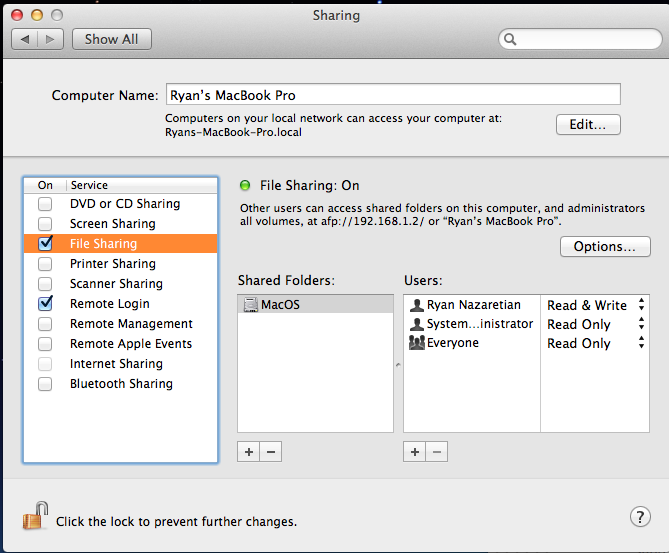The image size is (669, 553).
Task: Select the Internet Sharing service row
Action: (x=121, y=364)
